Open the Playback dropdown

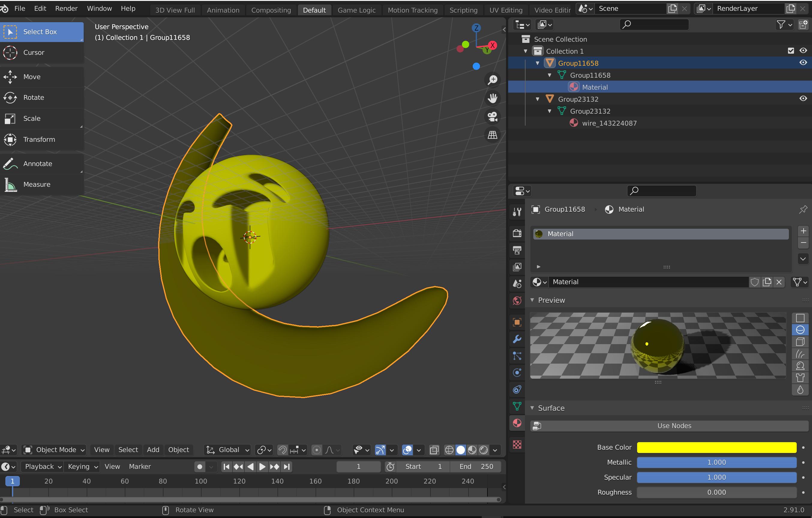(x=42, y=467)
